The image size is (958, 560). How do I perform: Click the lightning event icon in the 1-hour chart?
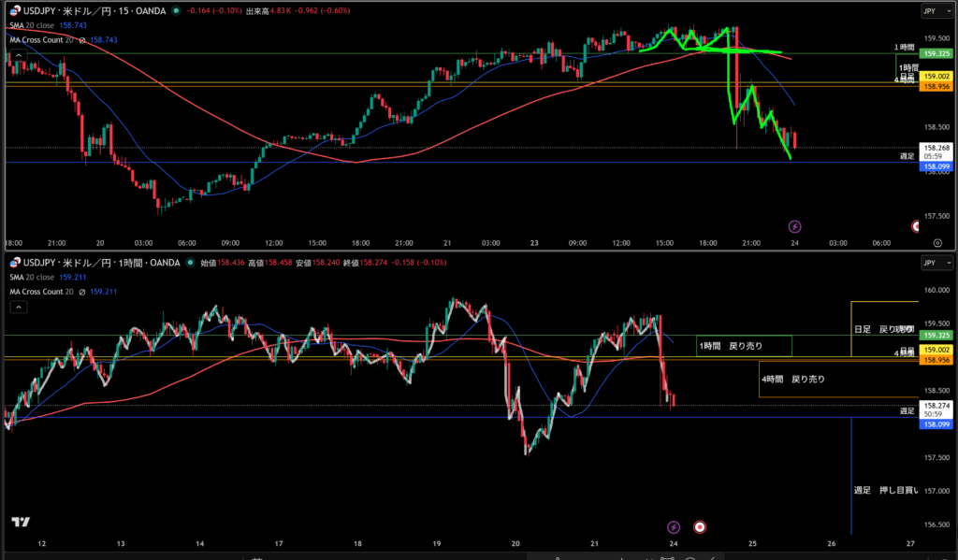pos(674,527)
